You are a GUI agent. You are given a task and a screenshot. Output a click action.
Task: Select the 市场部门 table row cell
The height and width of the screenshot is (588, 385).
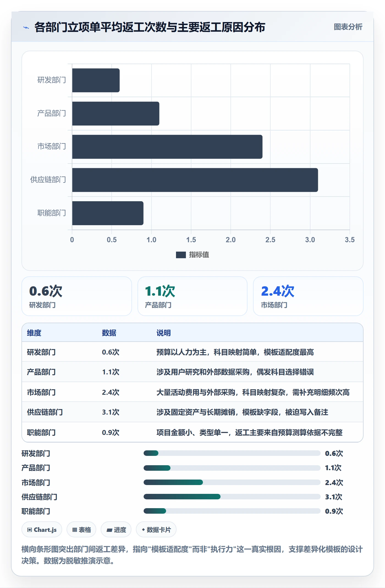pos(41,392)
